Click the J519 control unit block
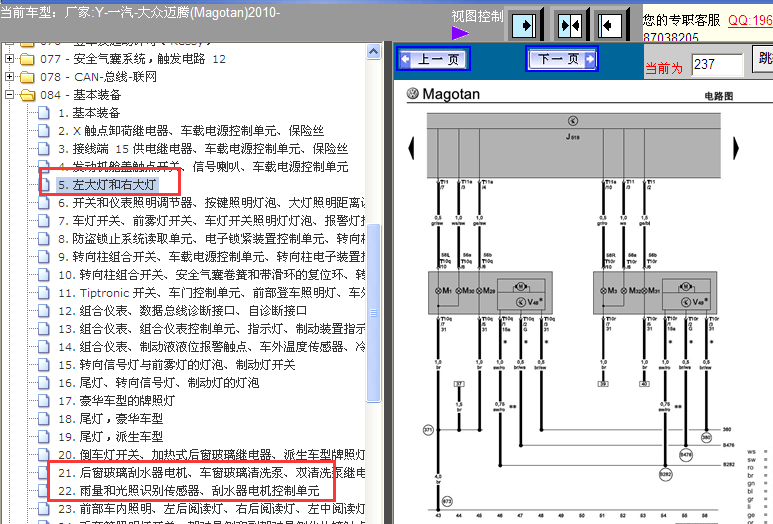This screenshot has height=524, width=773. [573, 145]
